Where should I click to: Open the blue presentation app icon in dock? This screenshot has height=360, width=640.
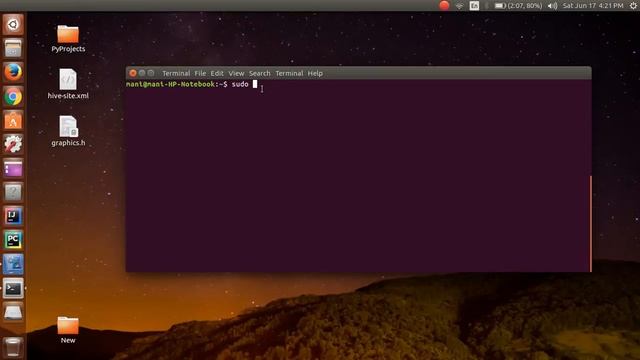(x=13, y=264)
